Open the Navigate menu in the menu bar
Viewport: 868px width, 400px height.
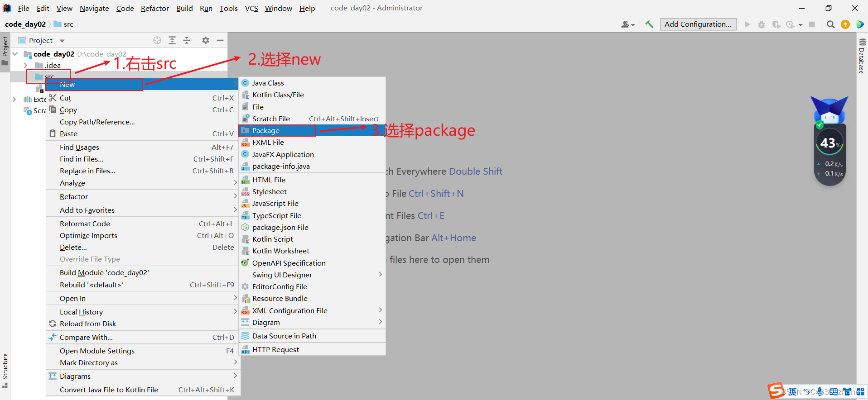point(94,8)
